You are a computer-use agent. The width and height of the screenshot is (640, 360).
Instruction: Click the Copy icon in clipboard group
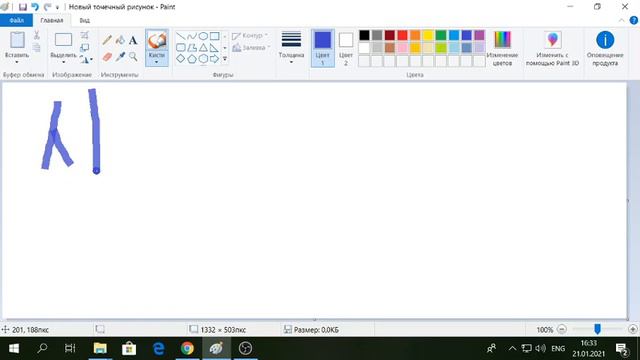pyautogui.click(x=36, y=47)
